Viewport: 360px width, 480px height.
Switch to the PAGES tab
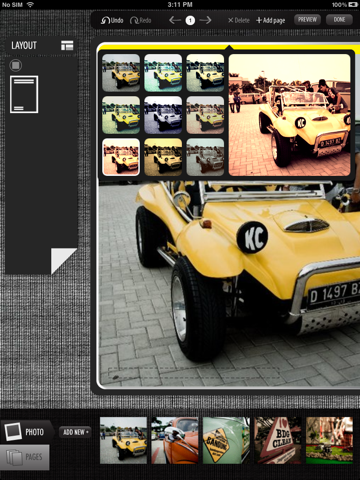tap(25, 457)
